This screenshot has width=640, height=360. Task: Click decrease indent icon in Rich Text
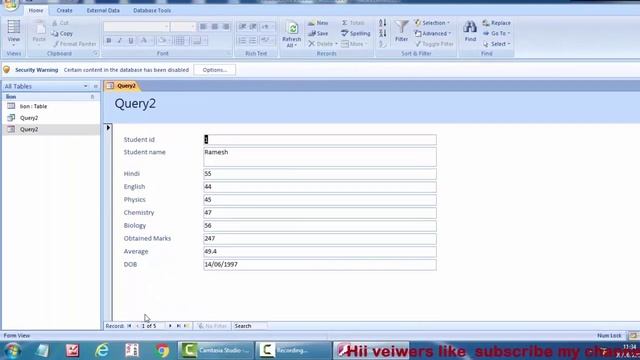(242, 27)
